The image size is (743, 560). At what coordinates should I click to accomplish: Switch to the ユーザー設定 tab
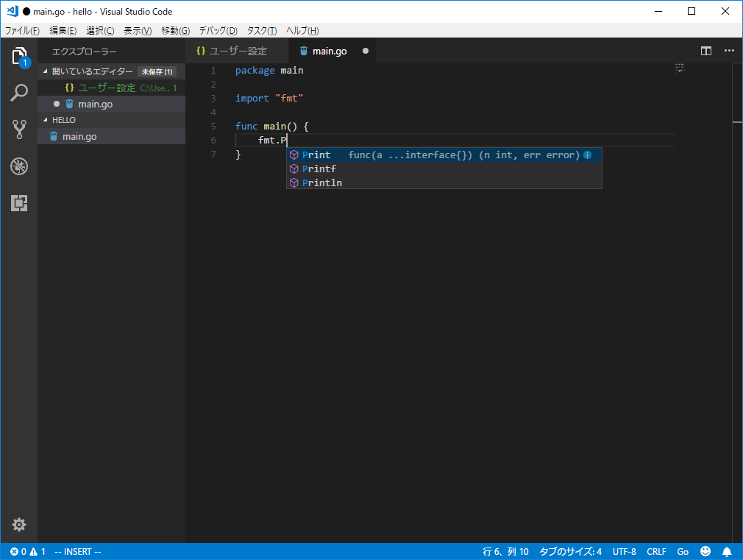[x=237, y=51]
